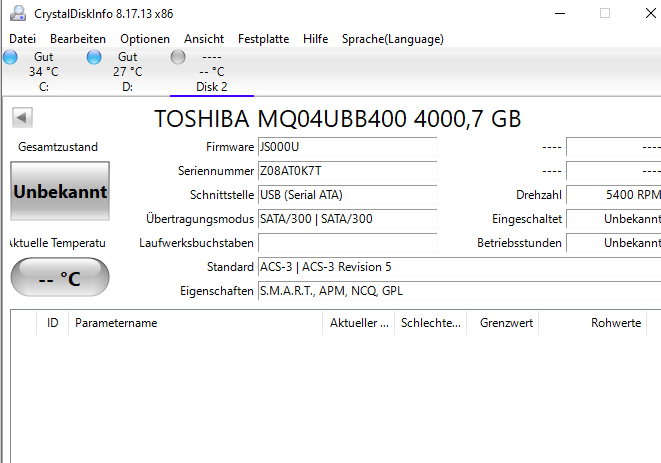The height and width of the screenshot is (463, 661).
Task: Open the Ansicht menu
Action: pos(204,39)
